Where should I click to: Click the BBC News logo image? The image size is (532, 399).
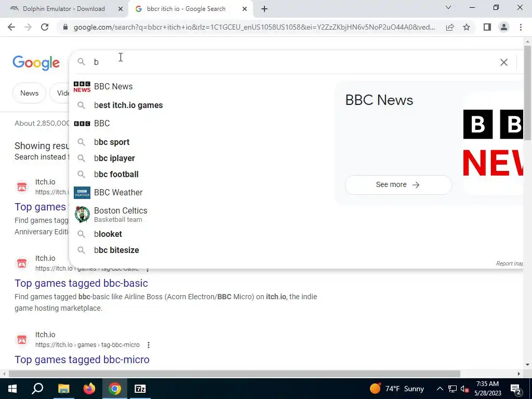[x=493, y=142]
